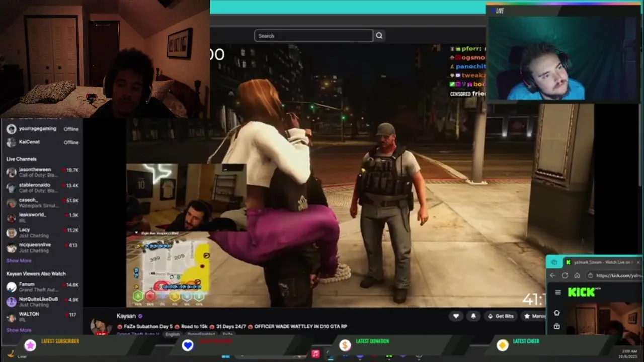Click the Kaysan streamer avatar
Screen dimensions: 644x362
(x=101, y=325)
